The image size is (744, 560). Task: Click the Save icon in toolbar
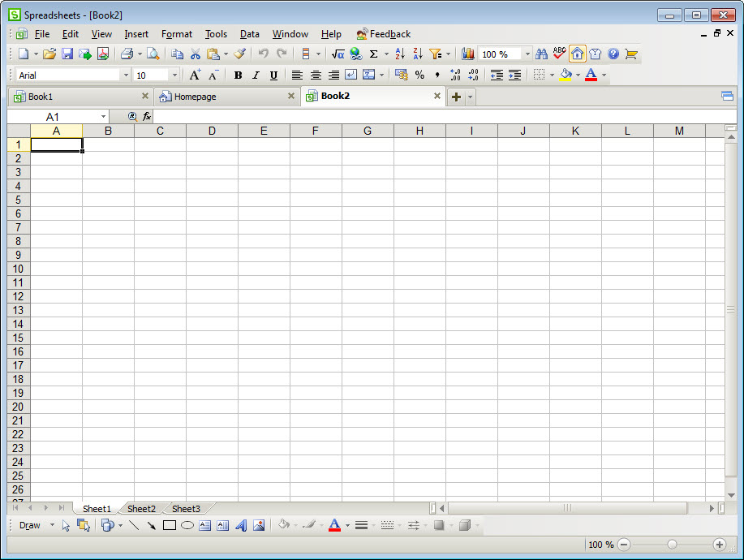(67, 54)
